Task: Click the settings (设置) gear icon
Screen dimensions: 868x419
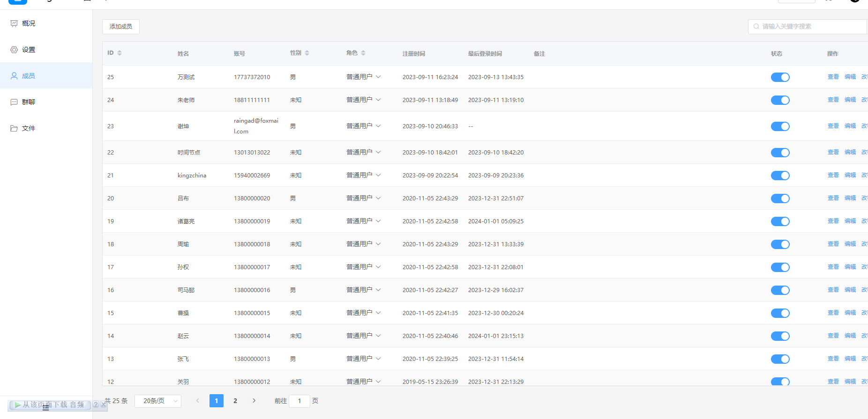Action: (x=14, y=50)
